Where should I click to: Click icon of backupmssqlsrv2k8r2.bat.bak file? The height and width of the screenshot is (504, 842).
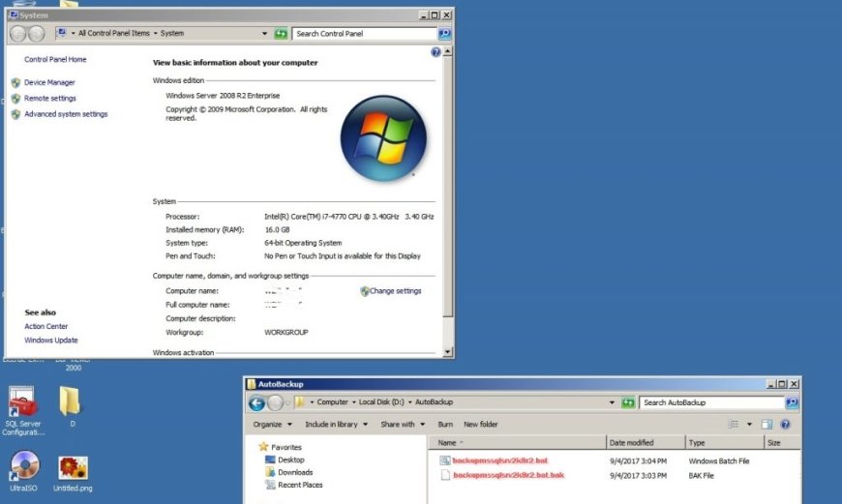pyautogui.click(x=444, y=475)
